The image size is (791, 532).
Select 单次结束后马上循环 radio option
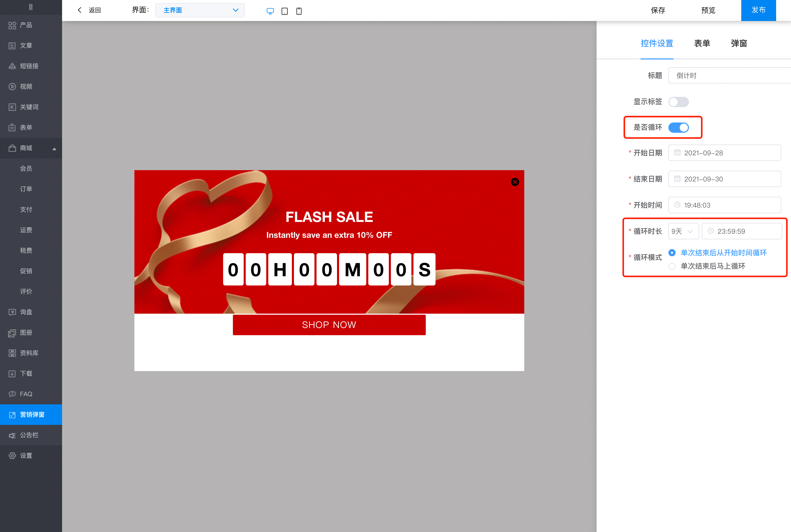tap(672, 266)
